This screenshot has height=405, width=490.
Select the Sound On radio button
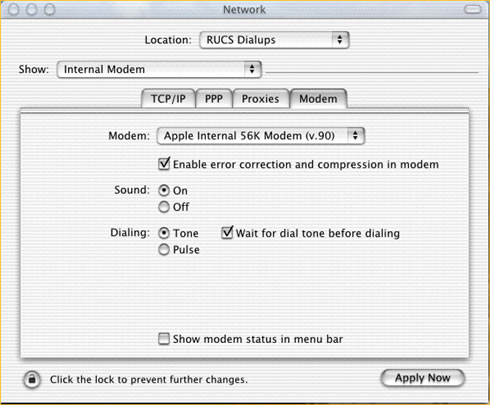164,190
